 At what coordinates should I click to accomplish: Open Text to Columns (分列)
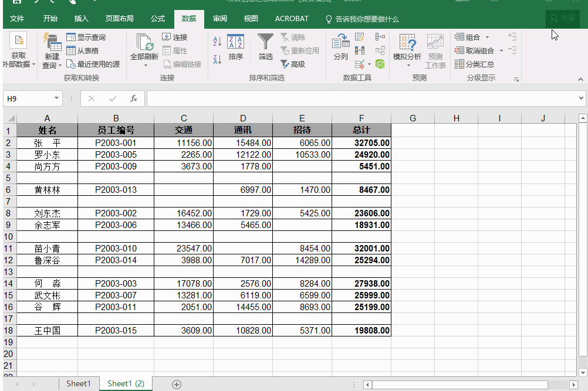(340, 47)
